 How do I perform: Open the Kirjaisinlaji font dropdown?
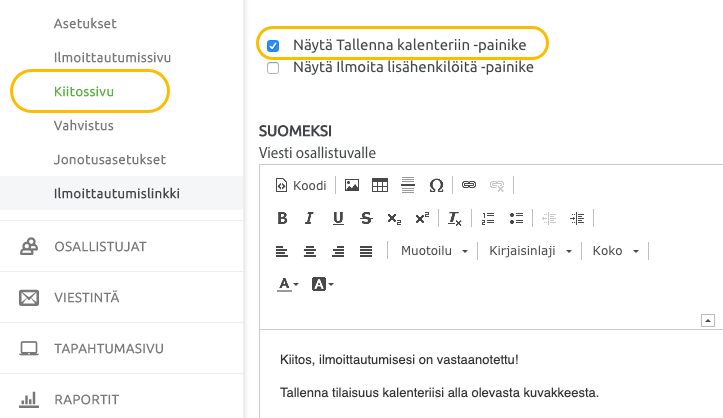pyautogui.click(x=530, y=251)
